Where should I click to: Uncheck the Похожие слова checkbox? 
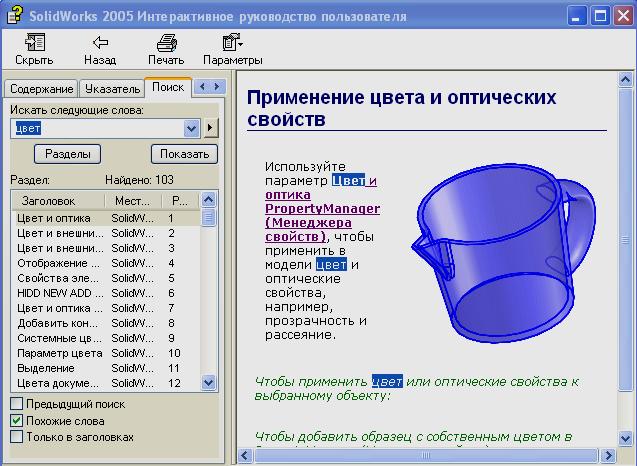point(17,420)
